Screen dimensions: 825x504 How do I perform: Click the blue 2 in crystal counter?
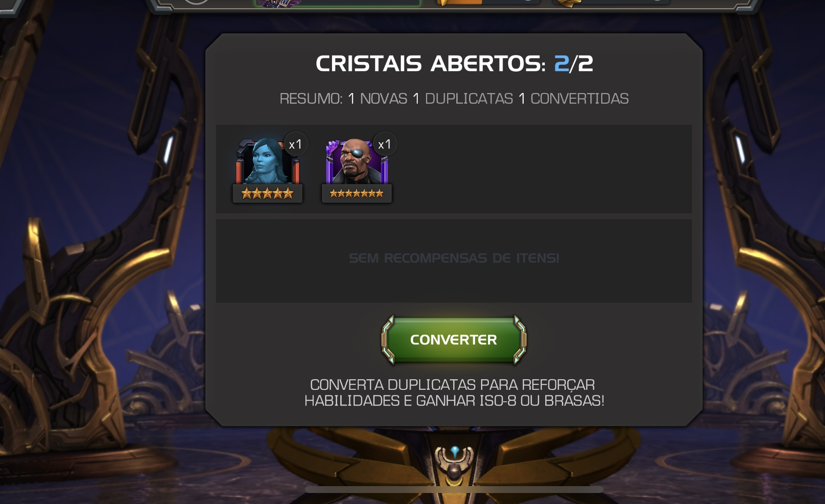click(x=561, y=64)
